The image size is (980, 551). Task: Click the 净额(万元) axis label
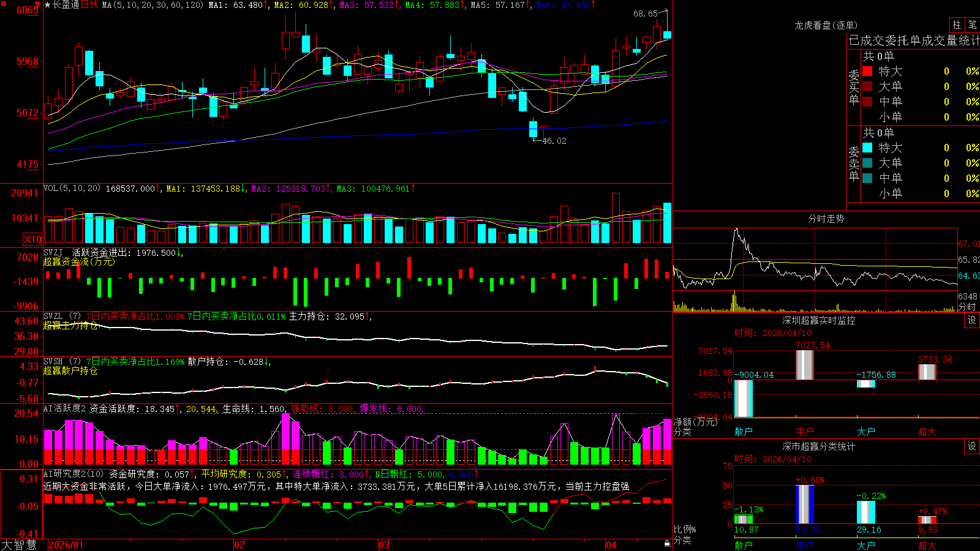tap(696, 422)
